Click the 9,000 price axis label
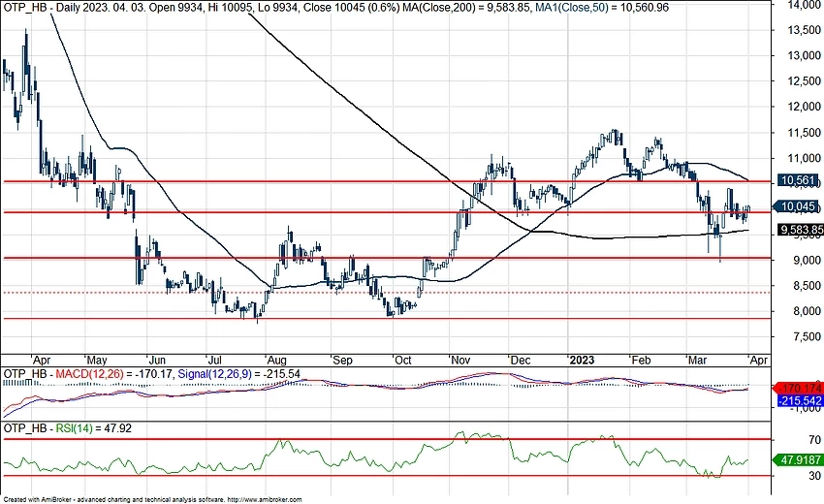 pyautogui.click(x=807, y=260)
